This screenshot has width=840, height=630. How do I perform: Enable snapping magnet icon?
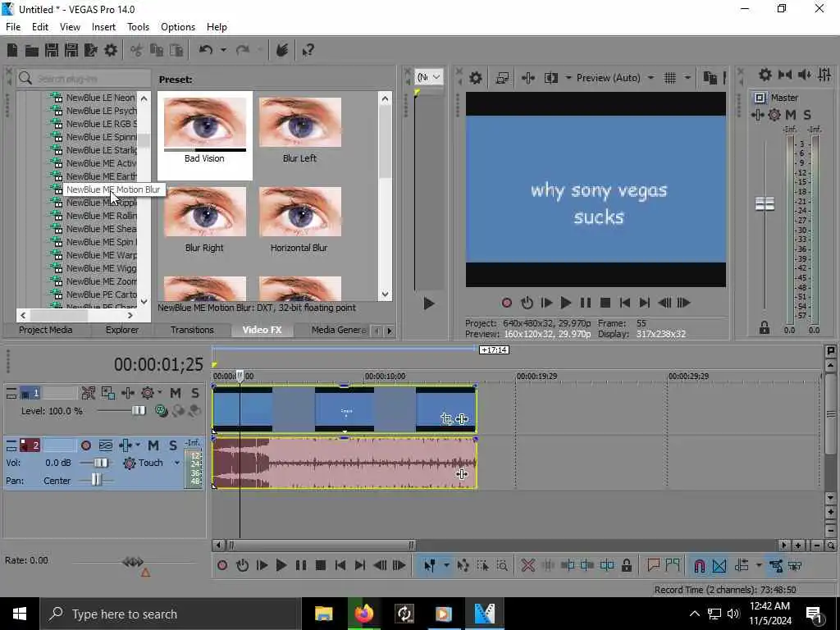point(699,565)
